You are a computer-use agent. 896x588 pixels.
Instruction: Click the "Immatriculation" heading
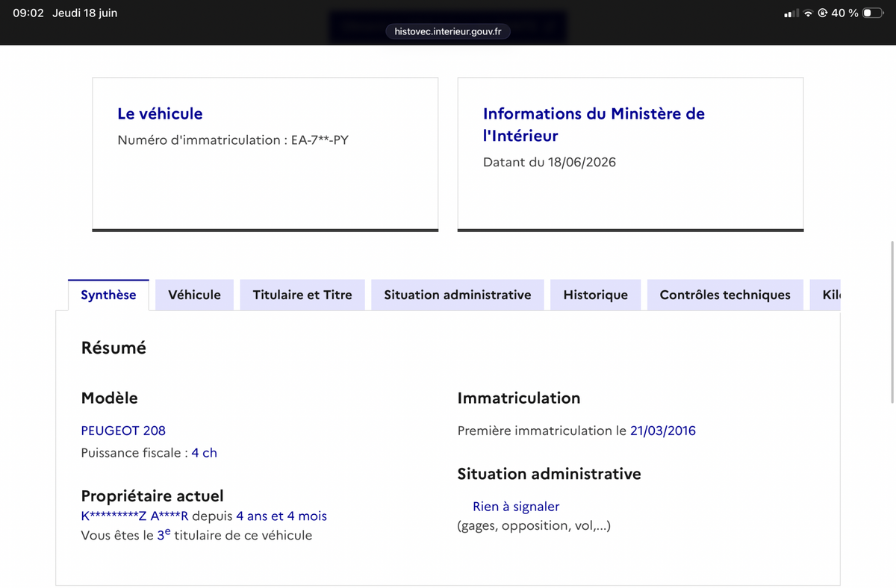pyautogui.click(x=519, y=398)
